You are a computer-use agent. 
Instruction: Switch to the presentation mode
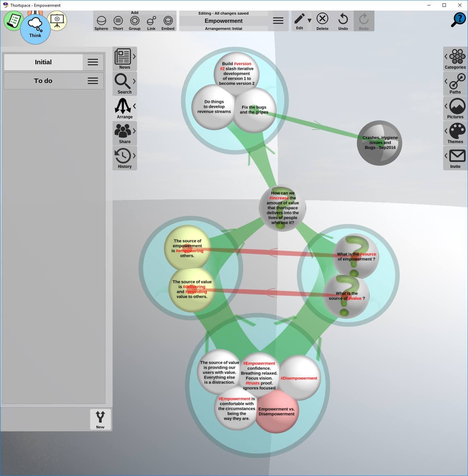(x=57, y=20)
